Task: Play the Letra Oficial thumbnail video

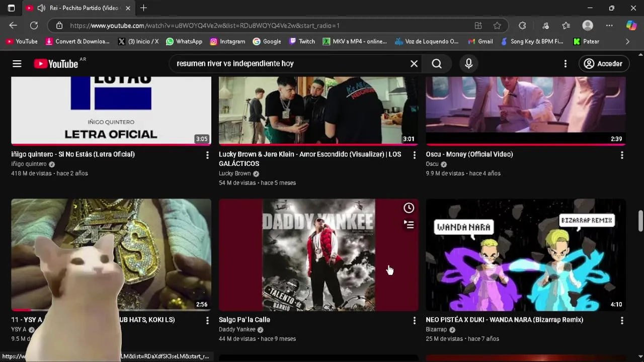Action: 111,111
